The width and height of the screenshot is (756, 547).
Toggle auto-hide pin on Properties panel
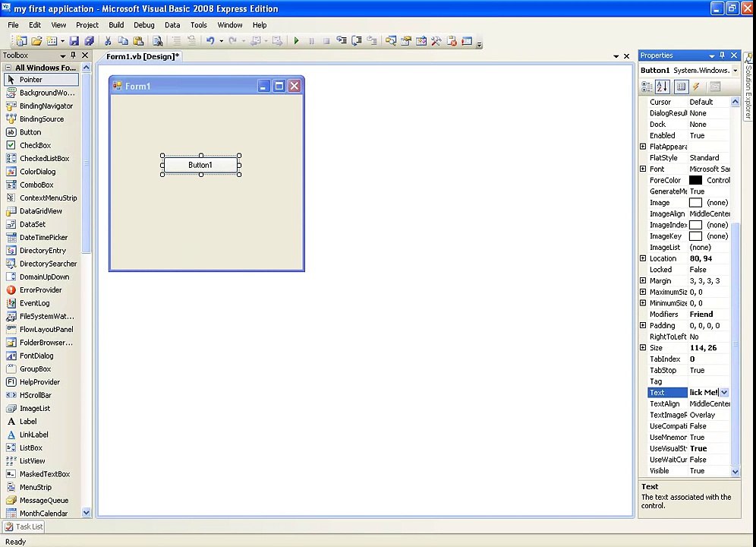point(722,55)
